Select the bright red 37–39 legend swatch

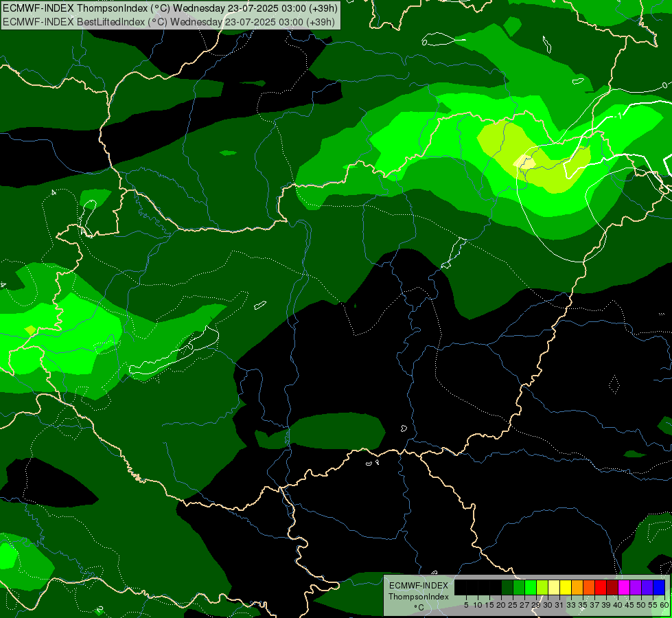601,587
